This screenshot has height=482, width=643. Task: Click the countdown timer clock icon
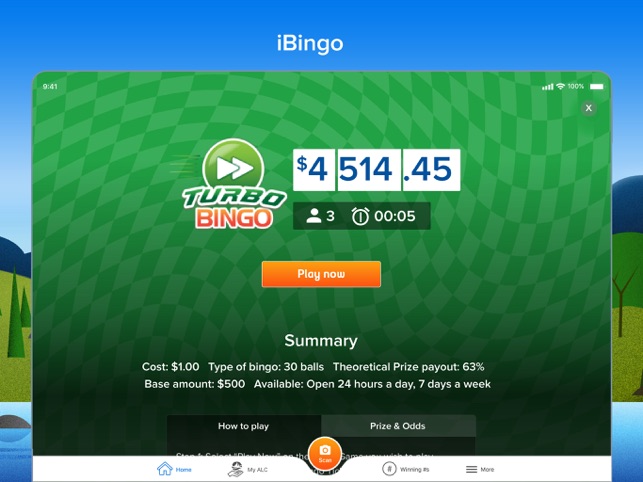(360, 216)
